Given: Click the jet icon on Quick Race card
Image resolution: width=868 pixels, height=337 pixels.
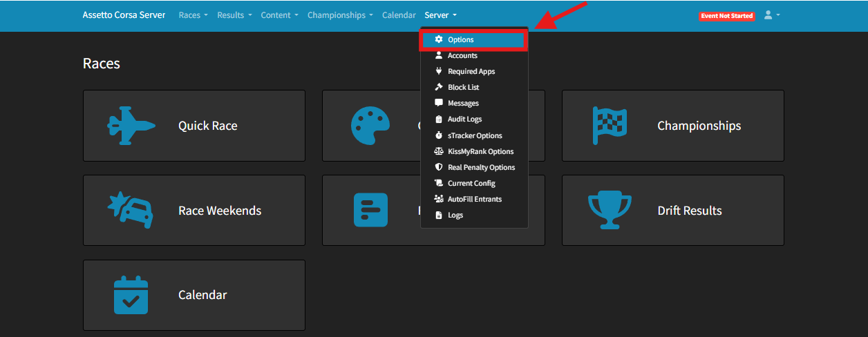Looking at the screenshot, I should 131,126.
